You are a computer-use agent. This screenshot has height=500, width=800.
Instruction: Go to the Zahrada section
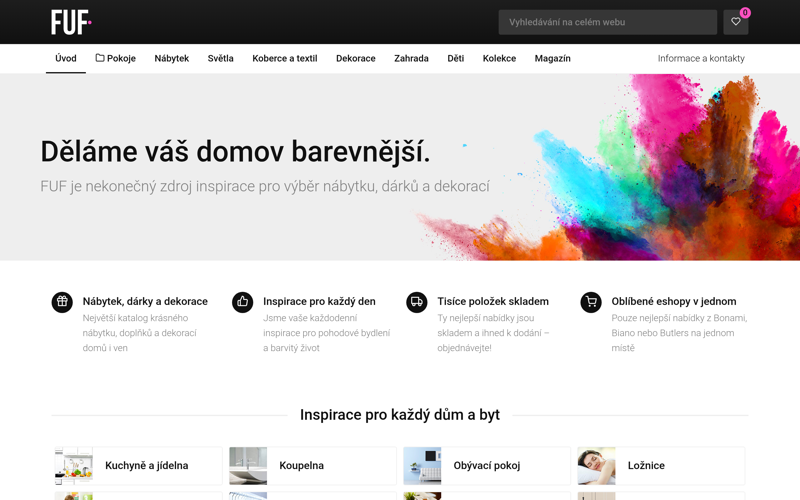coord(411,58)
